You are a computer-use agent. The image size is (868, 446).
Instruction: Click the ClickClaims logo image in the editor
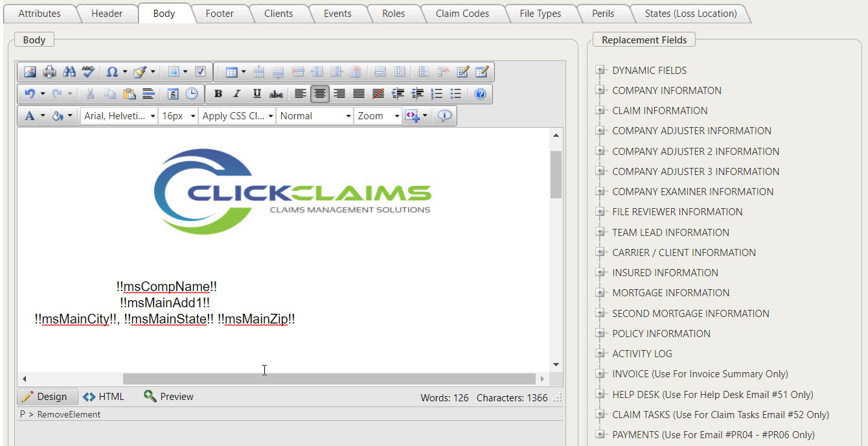tap(292, 191)
